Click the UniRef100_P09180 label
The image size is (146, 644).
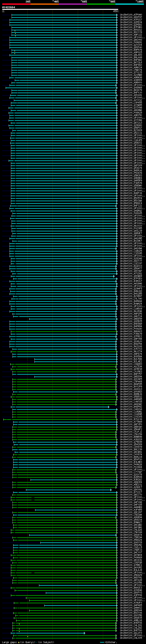pos(131,329)
